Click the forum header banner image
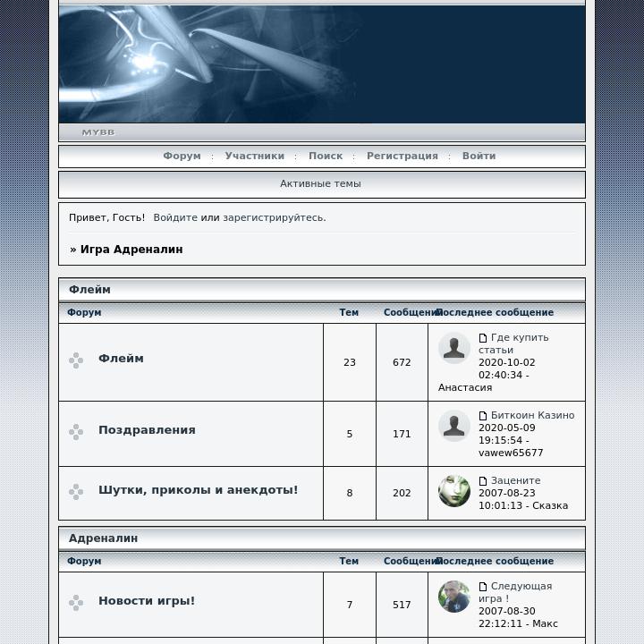 click(x=322, y=64)
